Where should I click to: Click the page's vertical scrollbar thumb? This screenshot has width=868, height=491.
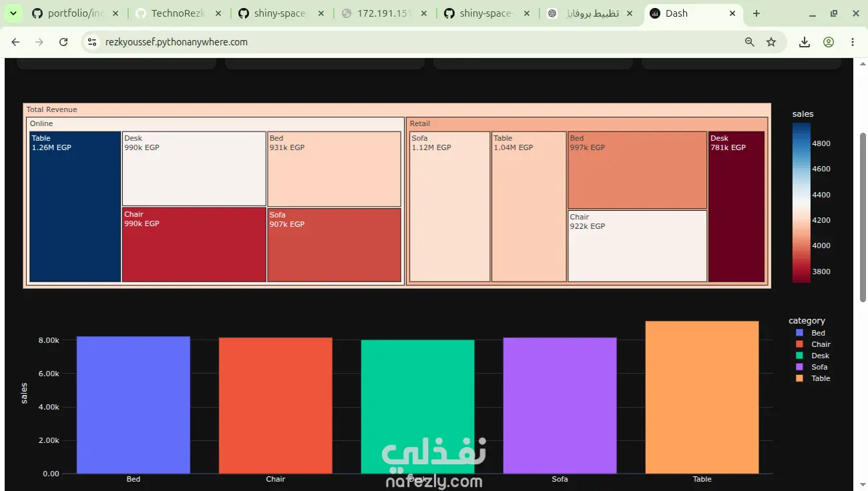click(x=863, y=217)
